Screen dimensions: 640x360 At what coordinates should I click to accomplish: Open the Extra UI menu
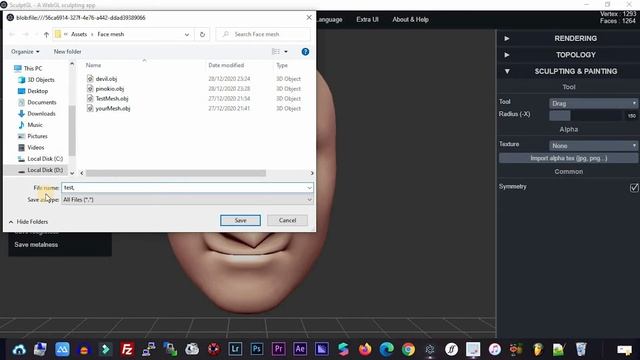[367, 19]
